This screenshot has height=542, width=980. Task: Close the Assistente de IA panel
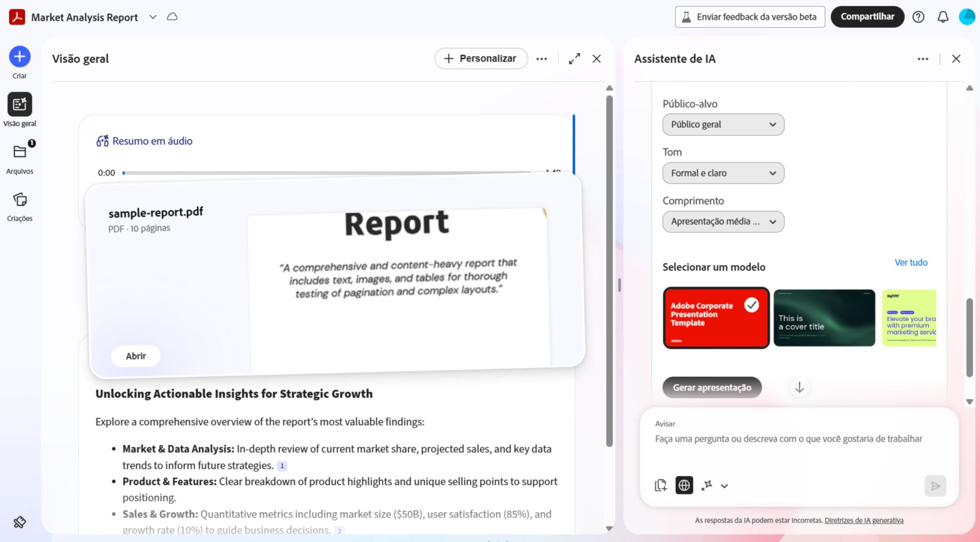click(956, 59)
